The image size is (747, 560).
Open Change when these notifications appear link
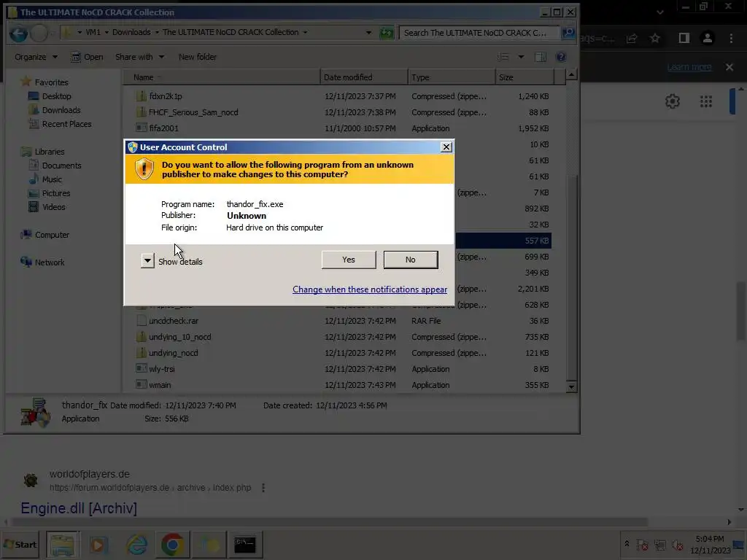click(x=370, y=289)
